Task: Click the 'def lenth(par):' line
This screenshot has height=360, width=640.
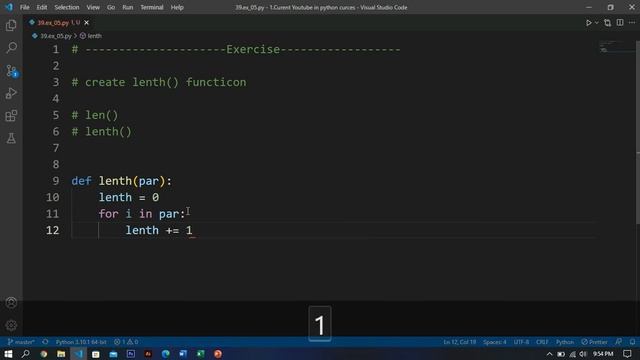Action: click(x=122, y=181)
